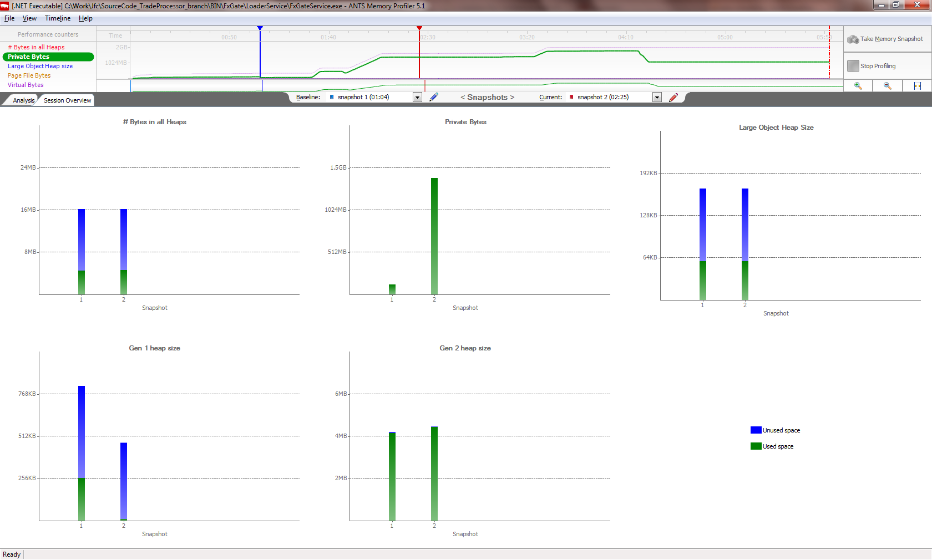Click the blue snapshot 1 timeline marker
932x560 pixels.
click(x=260, y=28)
